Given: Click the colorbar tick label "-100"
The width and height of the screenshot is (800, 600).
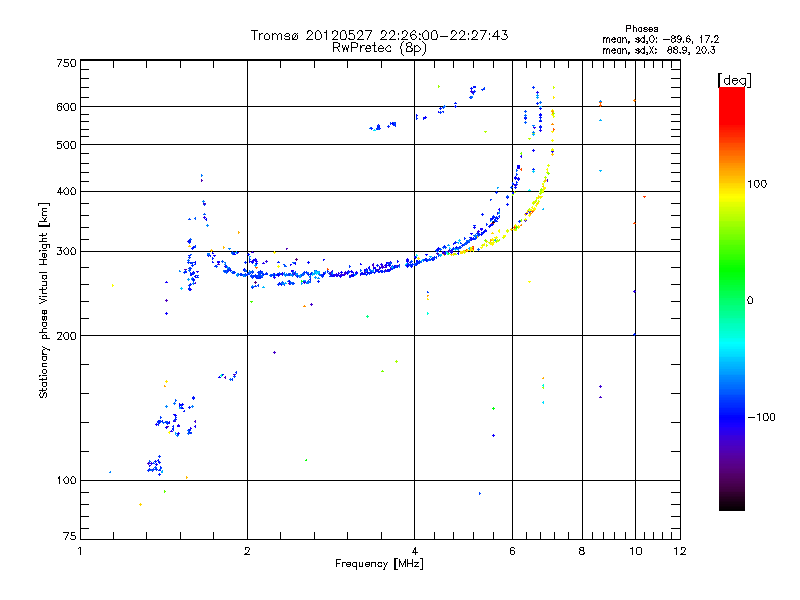Looking at the screenshot, I should click(x=762, y=417).
